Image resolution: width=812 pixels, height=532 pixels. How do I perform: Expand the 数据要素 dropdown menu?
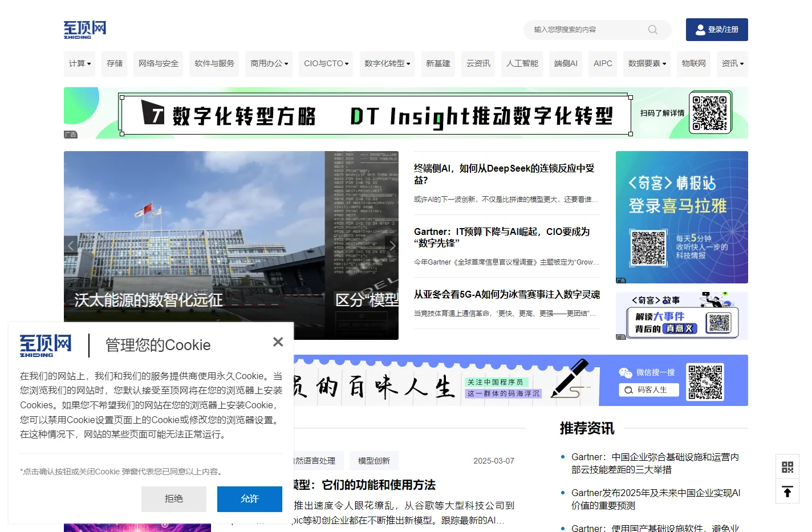(647, 64)
